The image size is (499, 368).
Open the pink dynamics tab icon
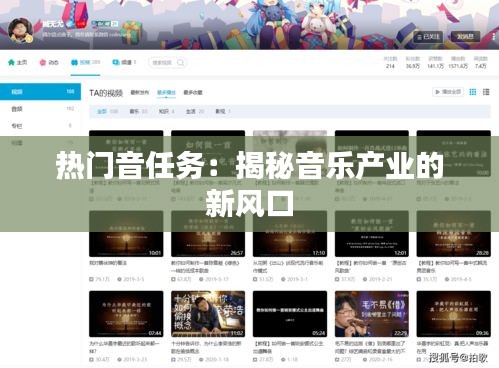pos(43,62)
